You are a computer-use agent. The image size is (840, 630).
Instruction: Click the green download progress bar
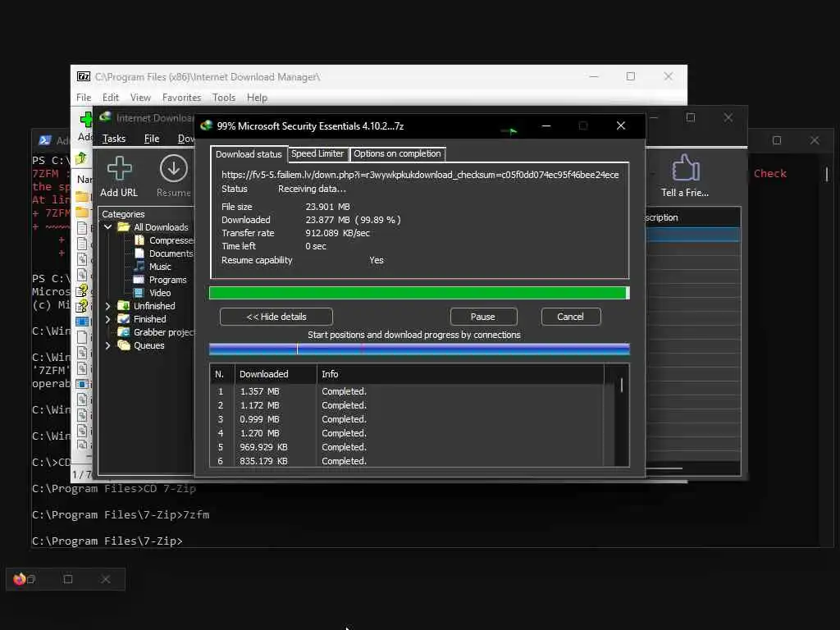point(419,293)
